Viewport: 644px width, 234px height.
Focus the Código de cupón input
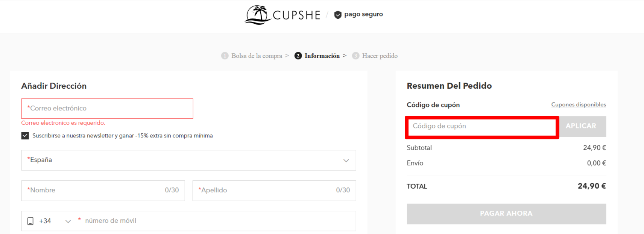[x=482, y=127]
